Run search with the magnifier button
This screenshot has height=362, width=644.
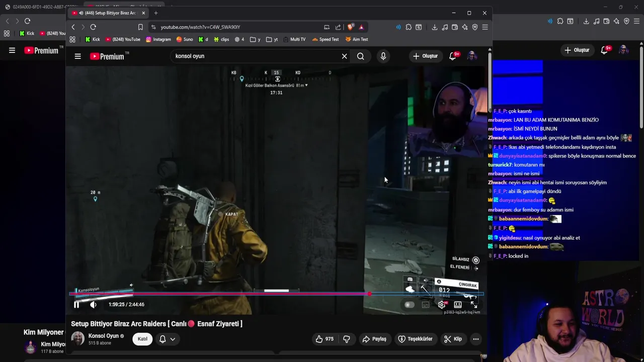coord(361,56)
